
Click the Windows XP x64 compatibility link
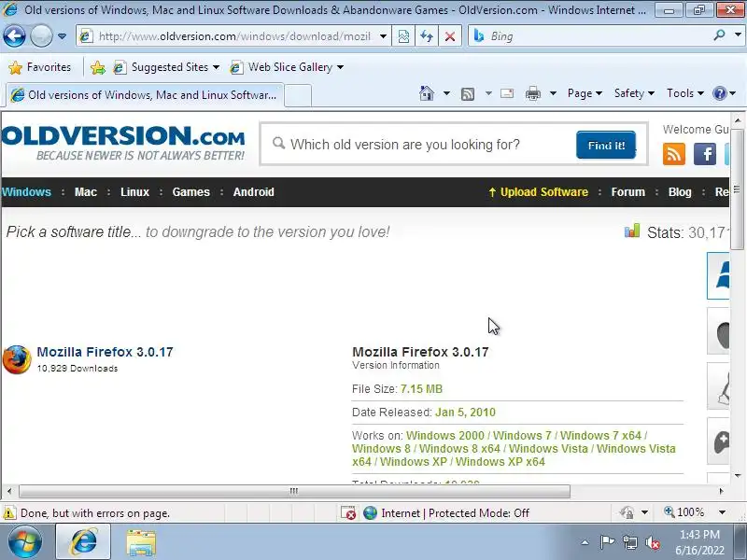(x=500, y=461)
